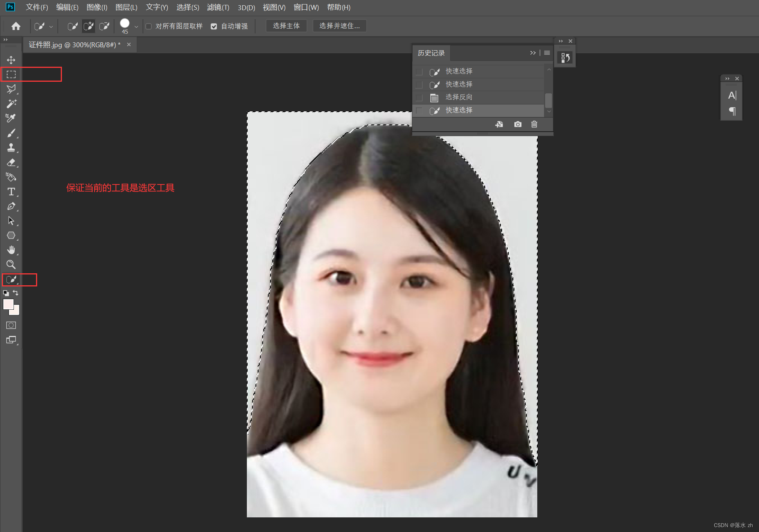Open the 选择(S) menu
759x532 pixels.
(188, 7)
